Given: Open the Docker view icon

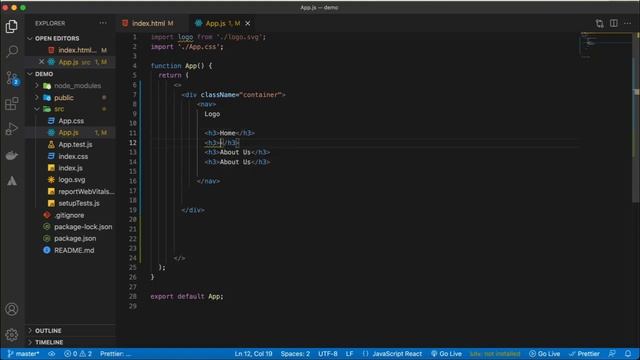Looking at the screenshot, I should pos(12,155).
